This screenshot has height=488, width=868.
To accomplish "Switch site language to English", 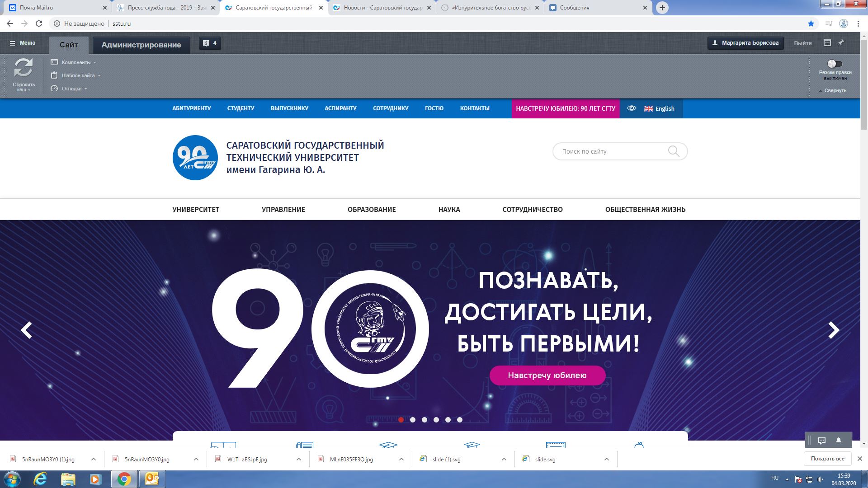I will 659,108.
